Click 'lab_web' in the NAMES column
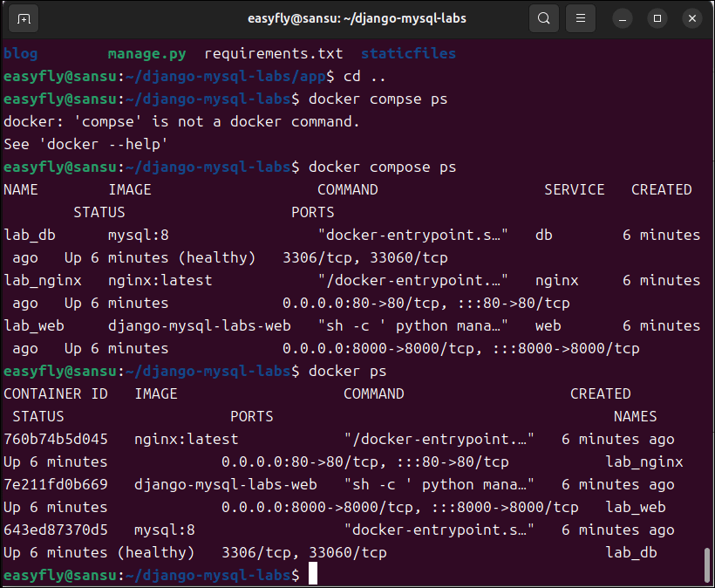This screenshot has height=588, width=715. coord(636,507)
